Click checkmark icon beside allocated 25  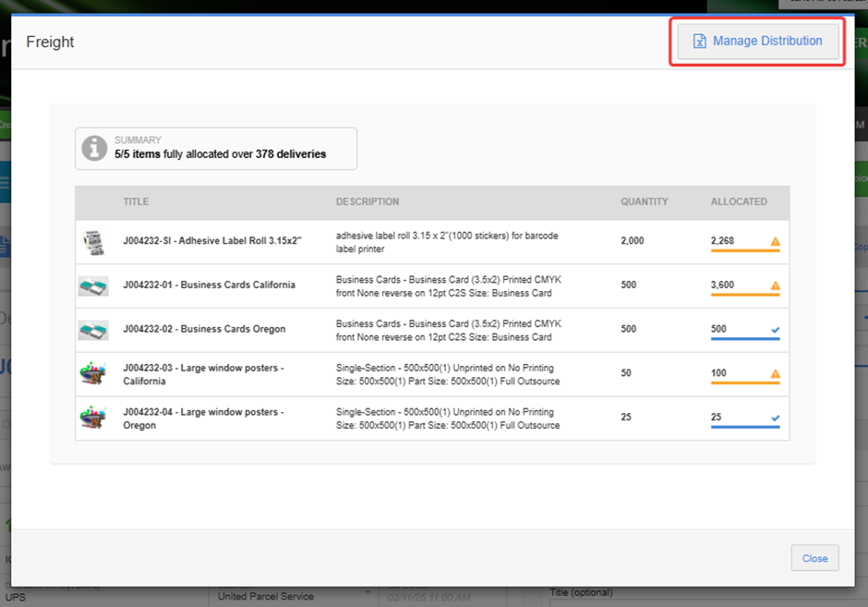point(775,418)
